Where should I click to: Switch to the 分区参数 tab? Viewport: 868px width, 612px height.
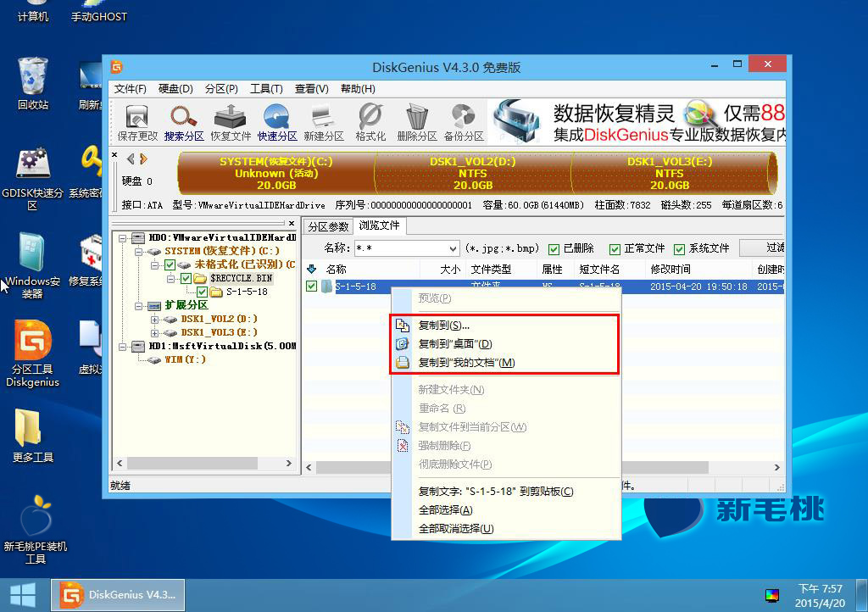(x=328, y=226)
